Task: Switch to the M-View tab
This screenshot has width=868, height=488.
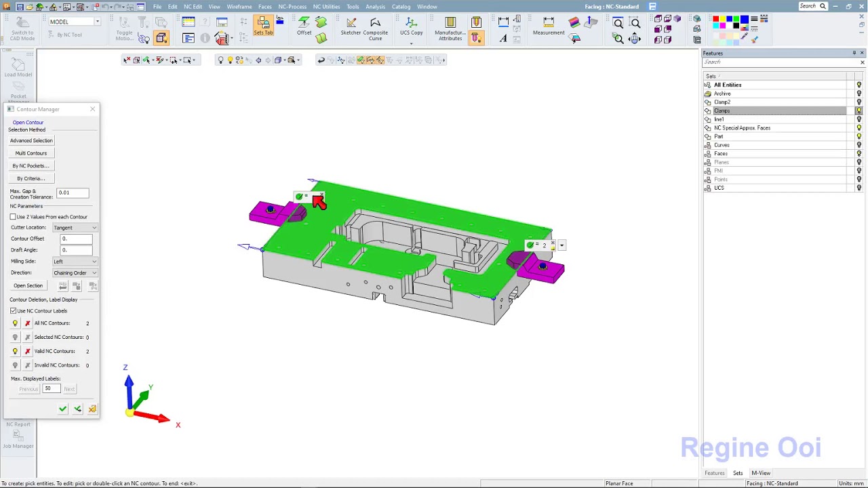Action: click(x=760, y=473)
